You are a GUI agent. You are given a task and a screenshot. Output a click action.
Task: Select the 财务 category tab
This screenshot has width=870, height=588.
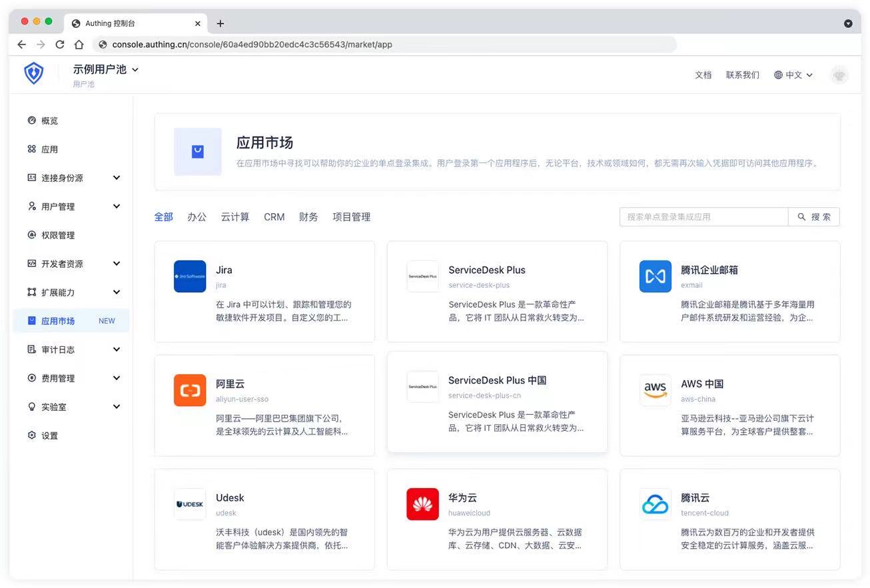tap(308, 217)
